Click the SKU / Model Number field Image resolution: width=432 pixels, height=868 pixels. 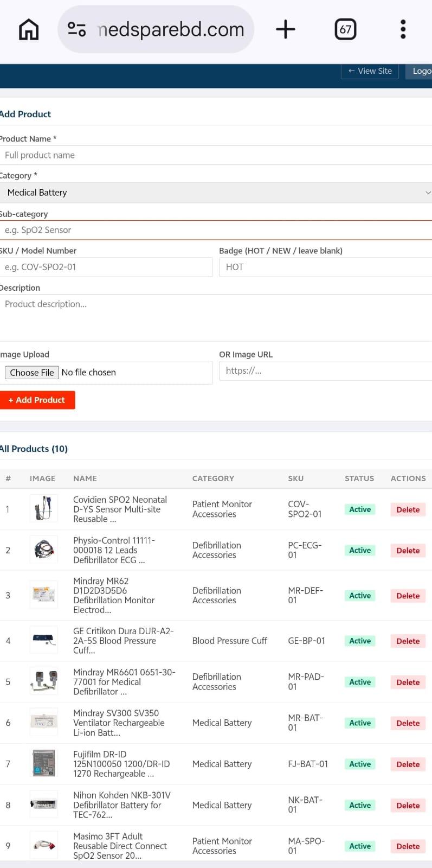(106, 267)
